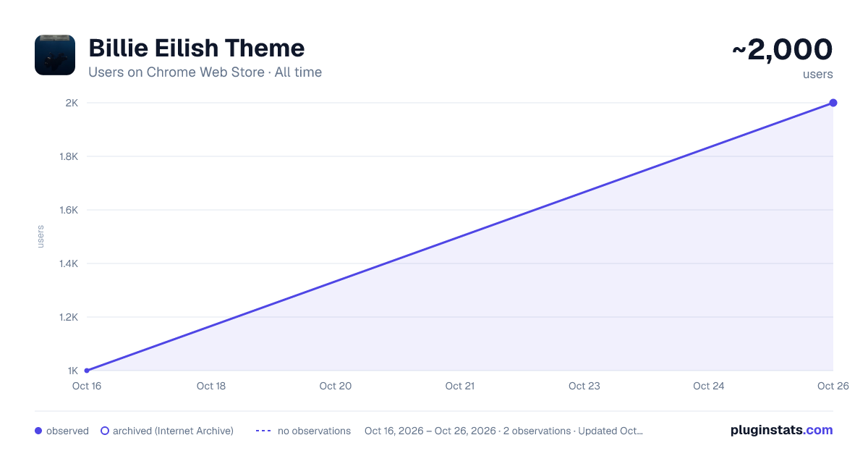Click the 'no observations' legend label
Image resolution: width=868 pixels, height=456 pixels.
click(x=314, y=431)
